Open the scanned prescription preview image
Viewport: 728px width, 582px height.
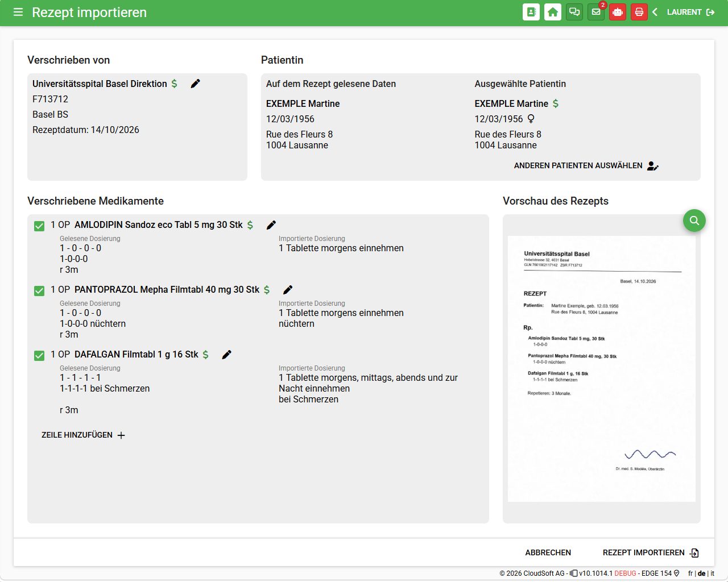[602, 369]
